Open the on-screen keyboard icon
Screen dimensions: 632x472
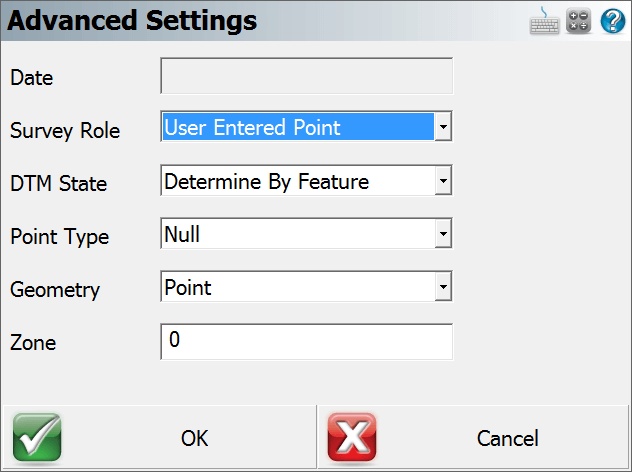(x=544, y=21)
